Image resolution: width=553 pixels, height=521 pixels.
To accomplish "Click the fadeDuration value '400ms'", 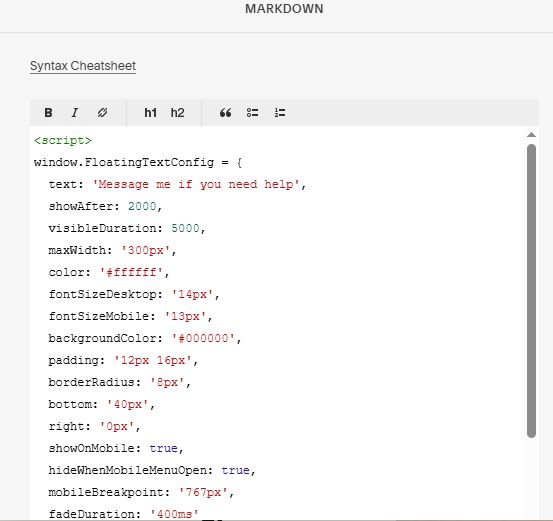I will tap(174, 514).
